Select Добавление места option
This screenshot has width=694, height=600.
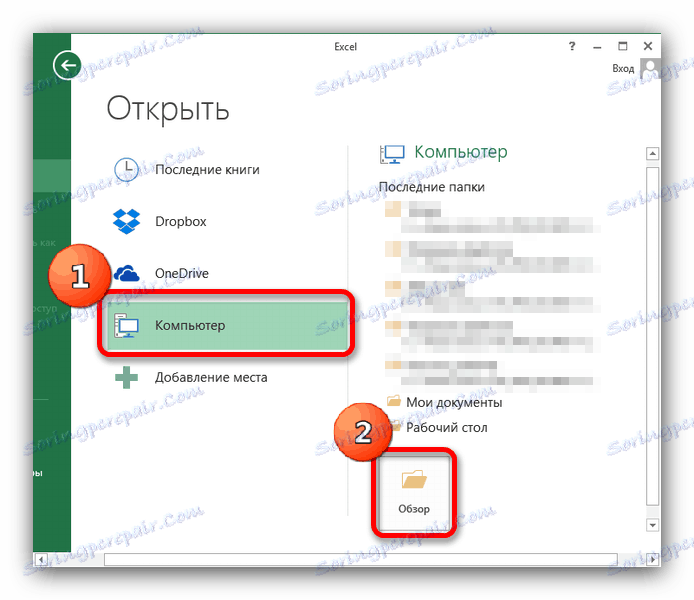coord(227,377)
